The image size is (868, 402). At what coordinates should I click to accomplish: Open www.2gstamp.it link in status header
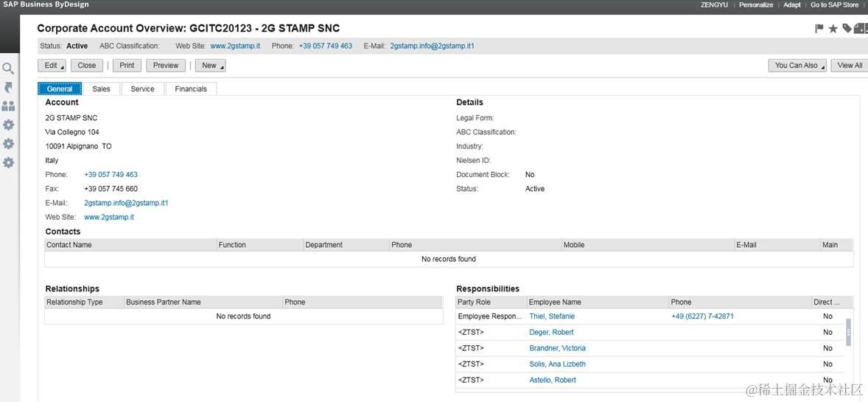[x=235, y=46]
